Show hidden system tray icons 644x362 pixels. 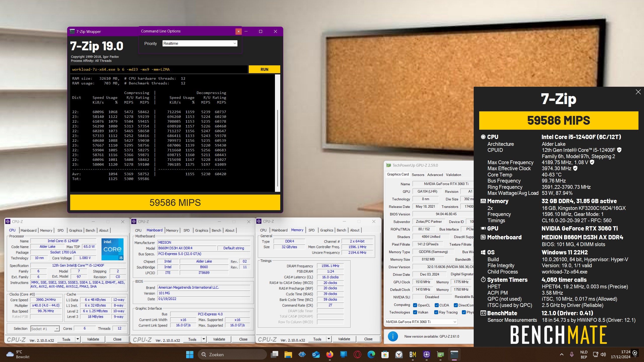pos(561,354)
